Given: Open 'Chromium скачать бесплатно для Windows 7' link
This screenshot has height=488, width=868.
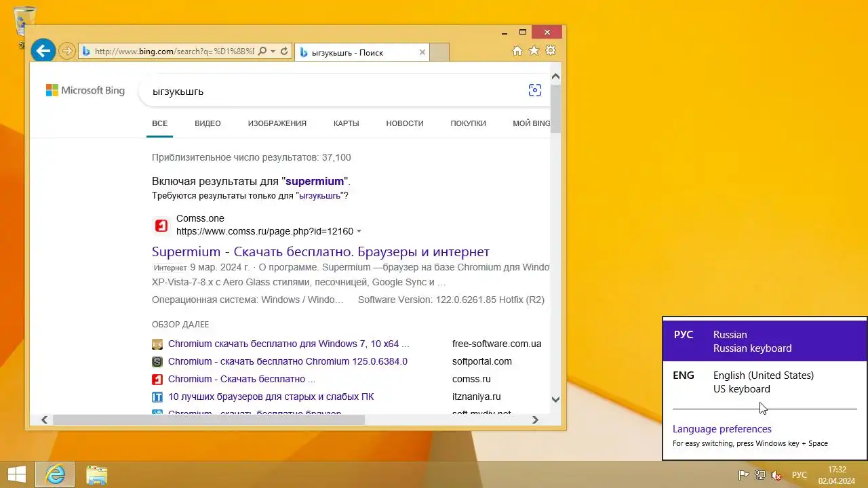Looking at the screenshot, I should 289,344.
